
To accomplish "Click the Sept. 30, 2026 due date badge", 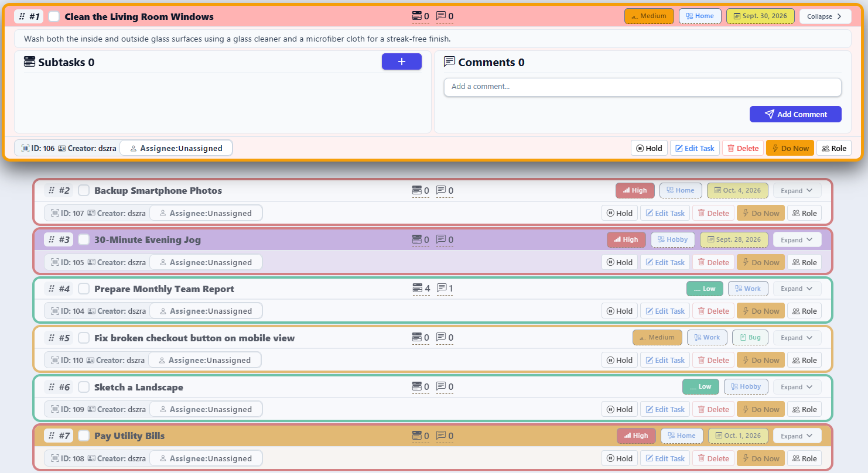I will 760,16.
